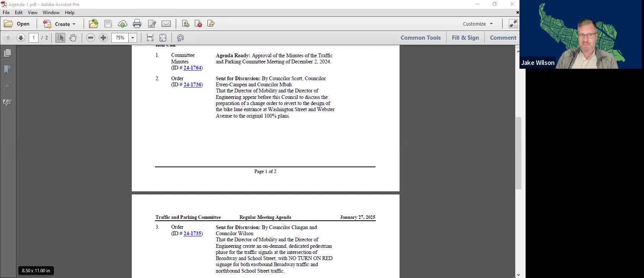
Task: Open link ID 24-1736
Action: [x=192, y=85]
